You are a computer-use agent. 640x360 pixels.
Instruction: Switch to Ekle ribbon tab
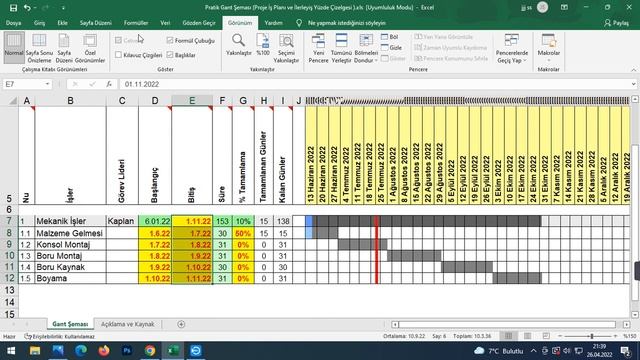click(x=62, y=23)
